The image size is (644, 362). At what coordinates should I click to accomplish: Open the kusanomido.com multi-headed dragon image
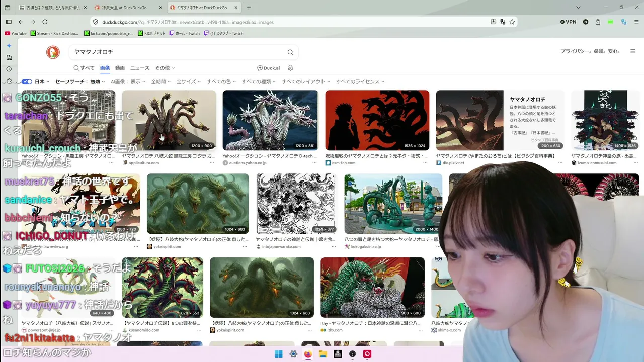[x=163, y=288]
